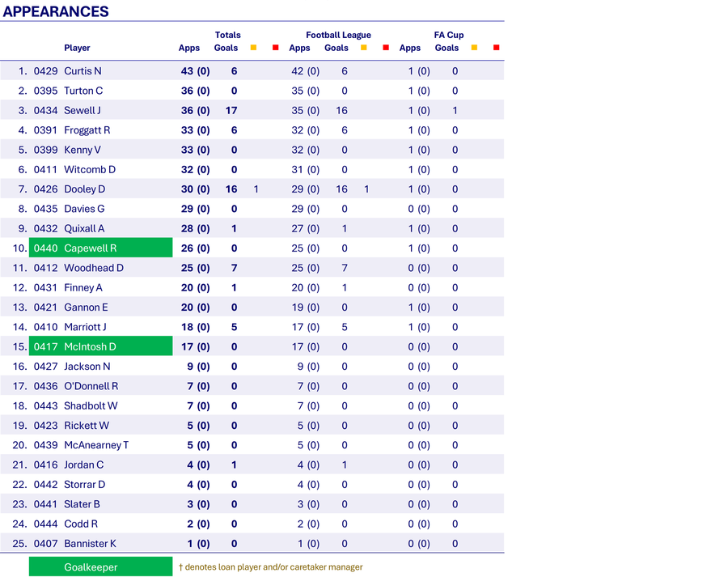Select player name Marriott J
728x577 pixels.
tap(85, 327)
